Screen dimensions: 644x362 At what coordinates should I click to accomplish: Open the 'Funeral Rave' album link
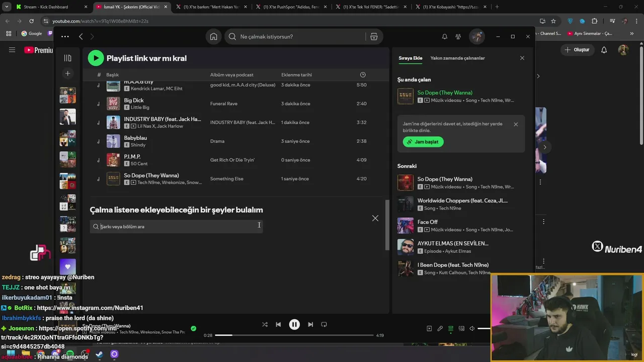pos(224,104)
